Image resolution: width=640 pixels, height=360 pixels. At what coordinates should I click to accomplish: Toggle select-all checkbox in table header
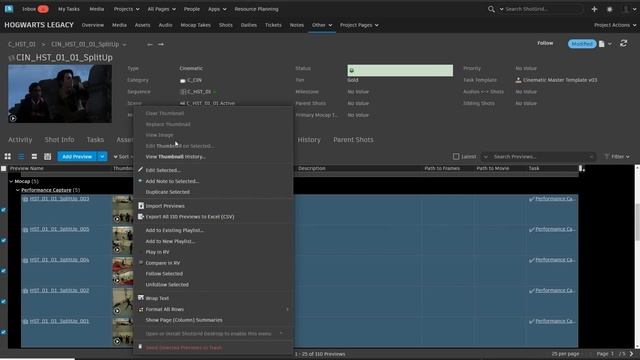(4, 168)
